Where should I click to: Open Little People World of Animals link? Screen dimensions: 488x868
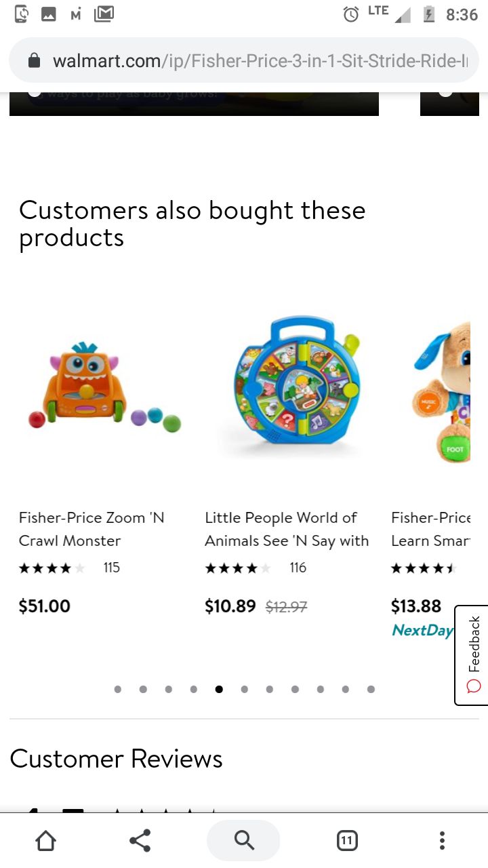[287, 529]
